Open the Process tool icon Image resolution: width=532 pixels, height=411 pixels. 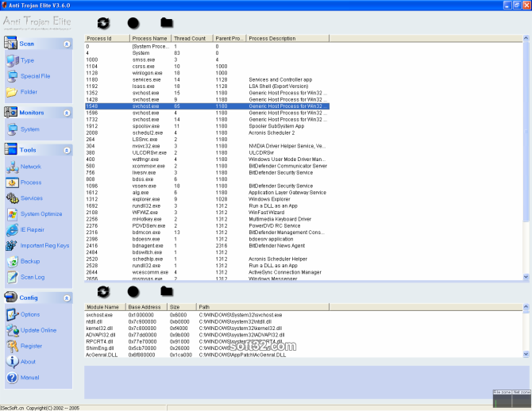pyautogui.click(x=12, y=182)
